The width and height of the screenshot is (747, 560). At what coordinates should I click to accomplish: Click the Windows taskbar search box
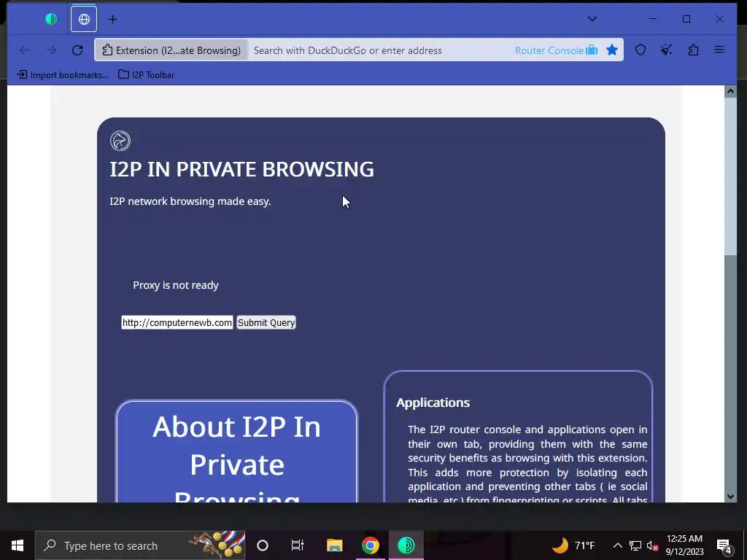(x=140, y=545)
